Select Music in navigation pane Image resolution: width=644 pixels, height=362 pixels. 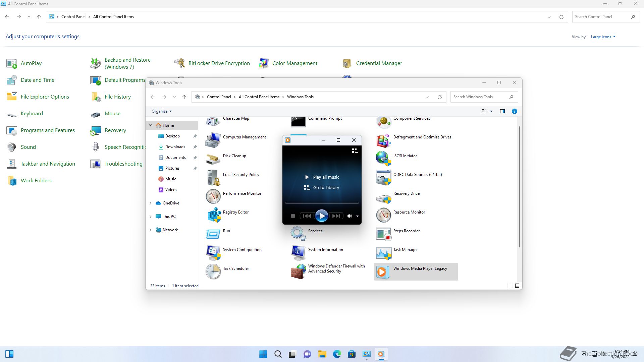[170, 179]
